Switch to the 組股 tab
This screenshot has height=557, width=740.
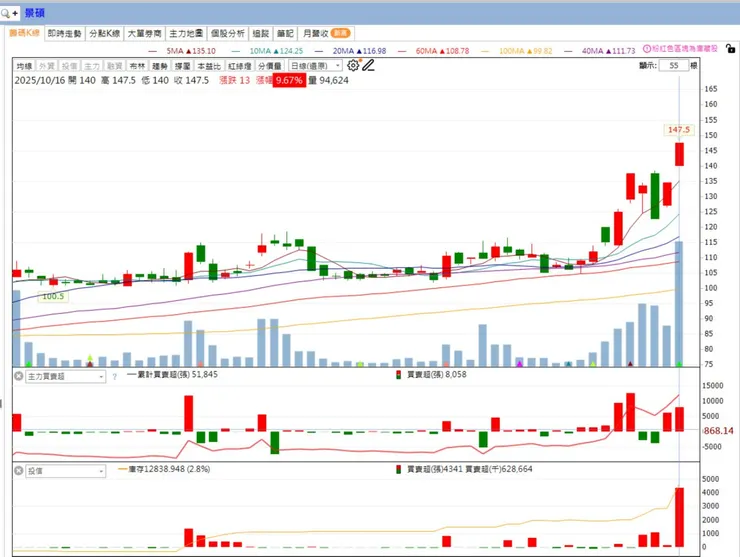pyautogui.click(x=261, y=34)
